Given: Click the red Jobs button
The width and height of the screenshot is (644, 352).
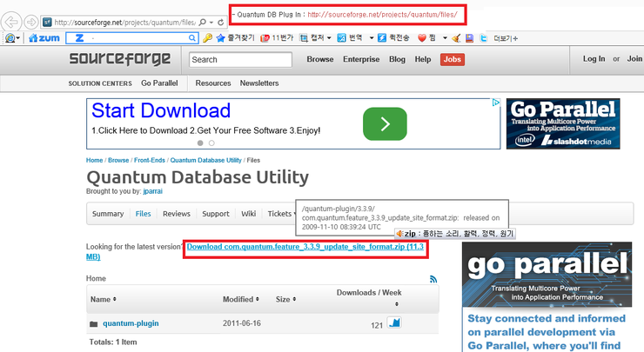Looking at the screenshot, I should point(452,59).
